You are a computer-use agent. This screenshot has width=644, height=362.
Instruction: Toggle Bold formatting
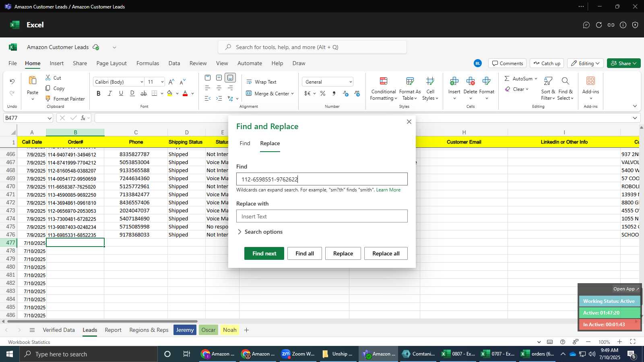tap(99, 93)
